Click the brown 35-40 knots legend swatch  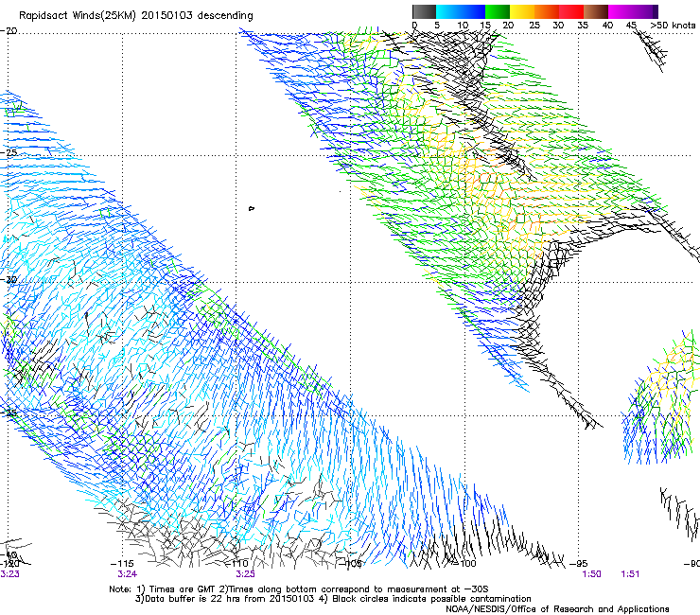click(596, 11)
